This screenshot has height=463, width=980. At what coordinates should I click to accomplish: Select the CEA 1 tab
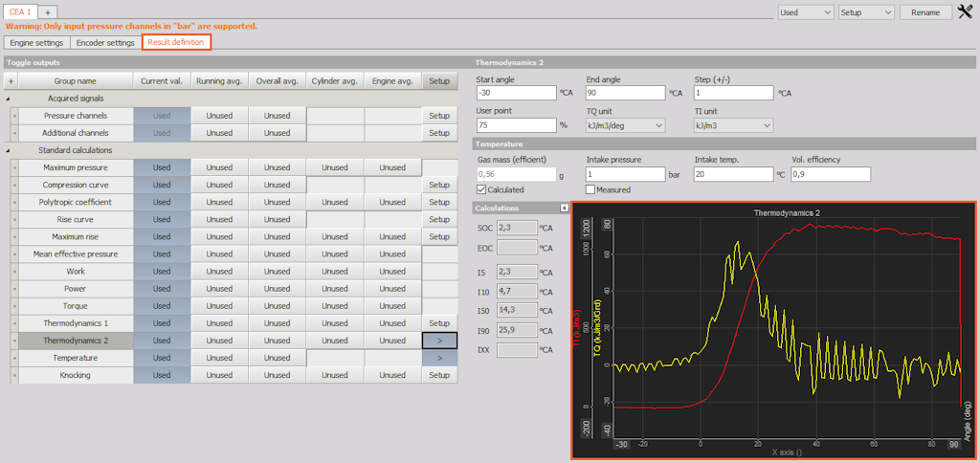pos(20,11)
